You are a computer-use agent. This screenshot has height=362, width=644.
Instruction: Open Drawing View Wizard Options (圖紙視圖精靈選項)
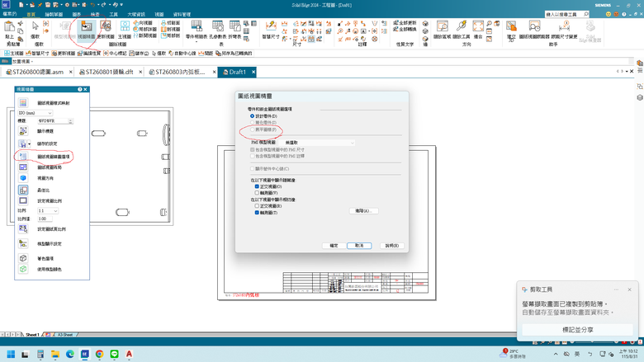pos(23,156)
